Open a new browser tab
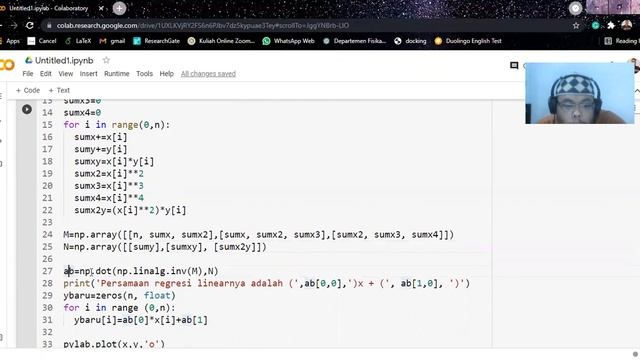The width and height of the screenshot is (640, 360). tap(119, 8)
